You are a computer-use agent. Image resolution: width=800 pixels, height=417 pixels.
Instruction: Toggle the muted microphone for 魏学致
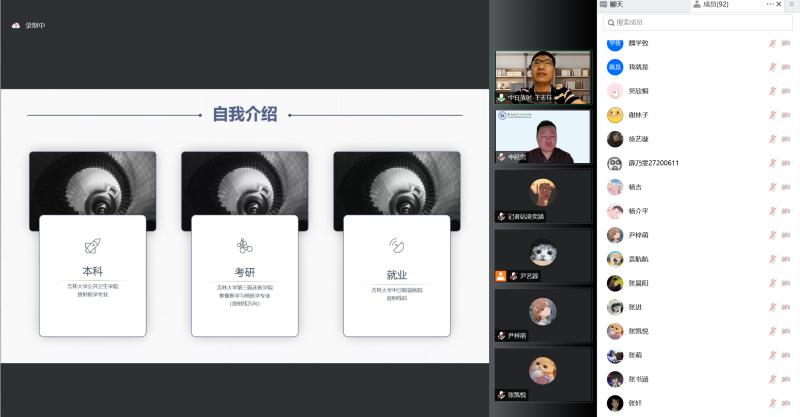(772, 43)
